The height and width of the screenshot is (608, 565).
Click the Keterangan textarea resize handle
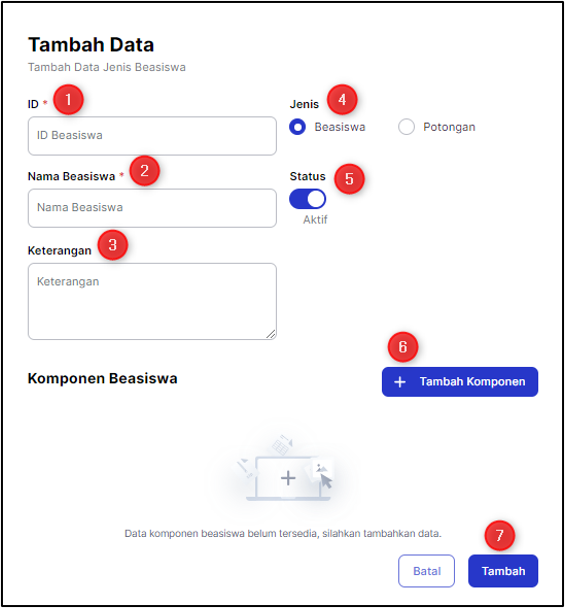pyautogui.click(x=271, y=334)
